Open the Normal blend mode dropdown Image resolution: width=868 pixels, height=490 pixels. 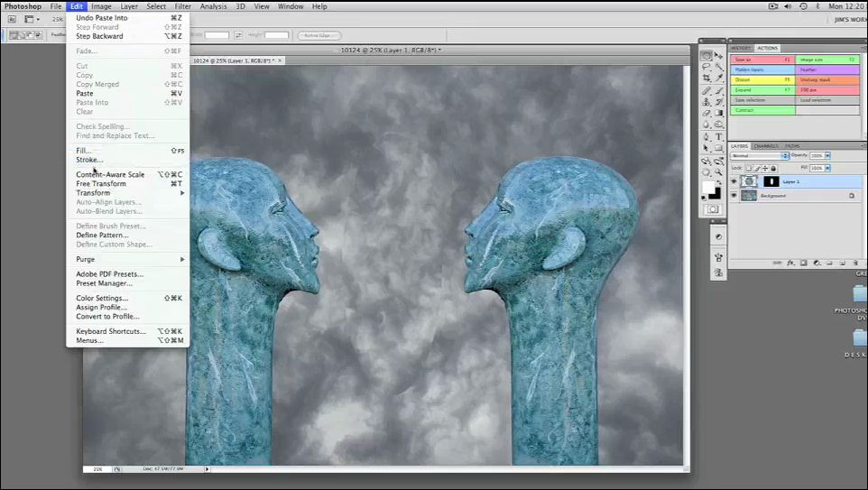tap(760, 155)
